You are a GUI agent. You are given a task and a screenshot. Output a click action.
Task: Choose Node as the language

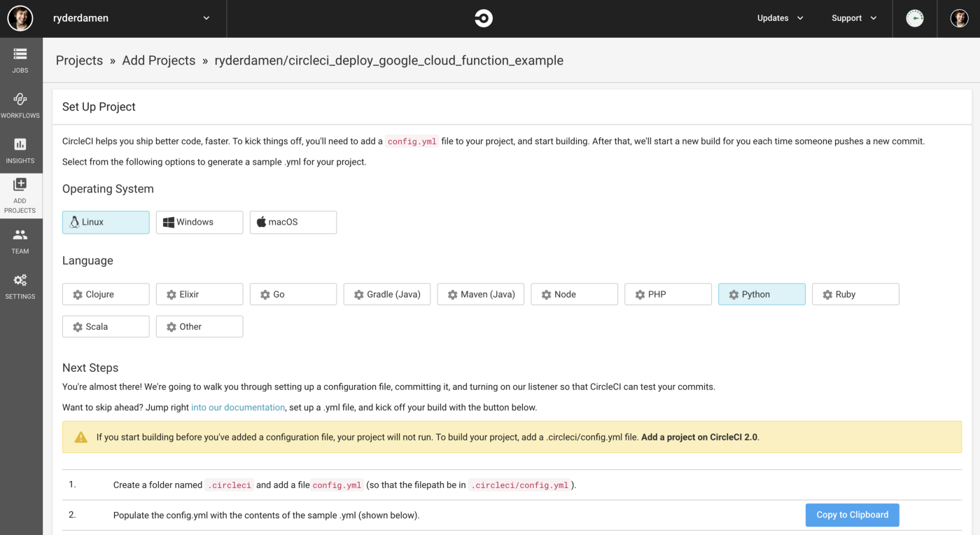coord(575,294)
